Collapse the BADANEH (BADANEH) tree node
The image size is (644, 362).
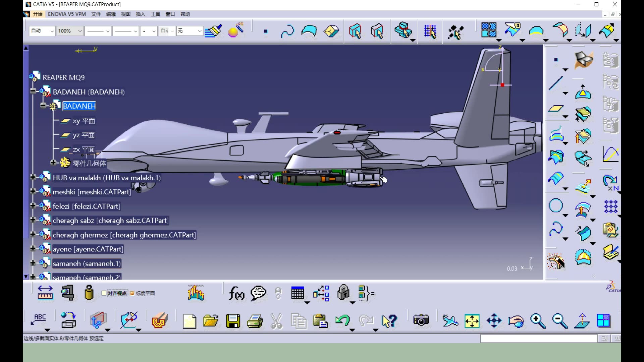click(x=33, y=91)
